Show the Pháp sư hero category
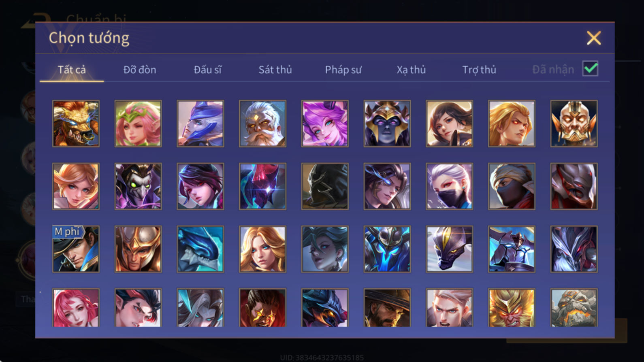This screenshot has height=362, width=644. [x=343, y=70]
